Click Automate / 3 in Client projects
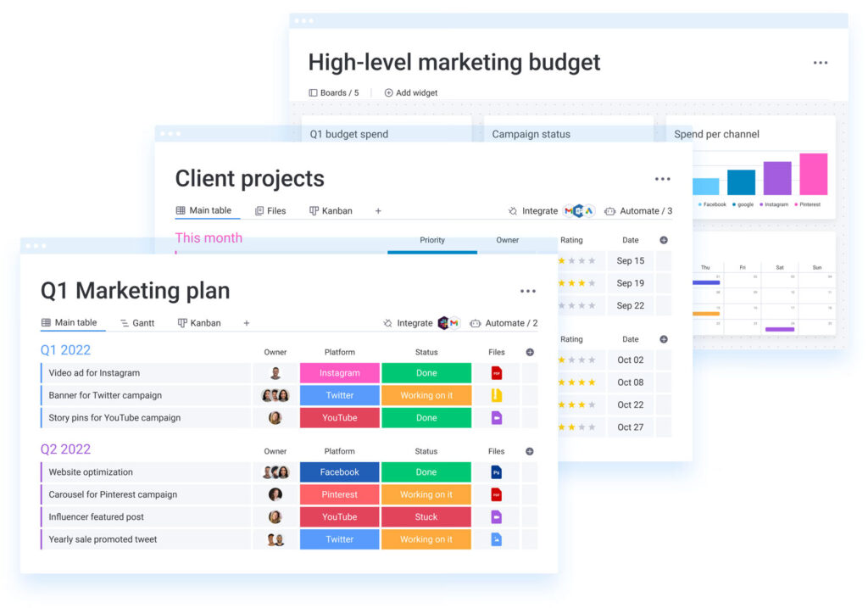The image size is (868, 608). point(638,211)
